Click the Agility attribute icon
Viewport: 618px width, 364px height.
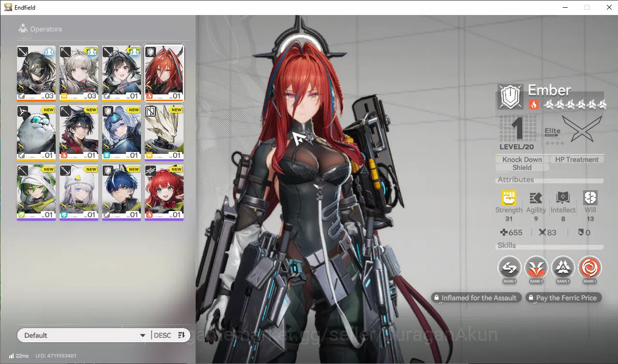[536, 197]
